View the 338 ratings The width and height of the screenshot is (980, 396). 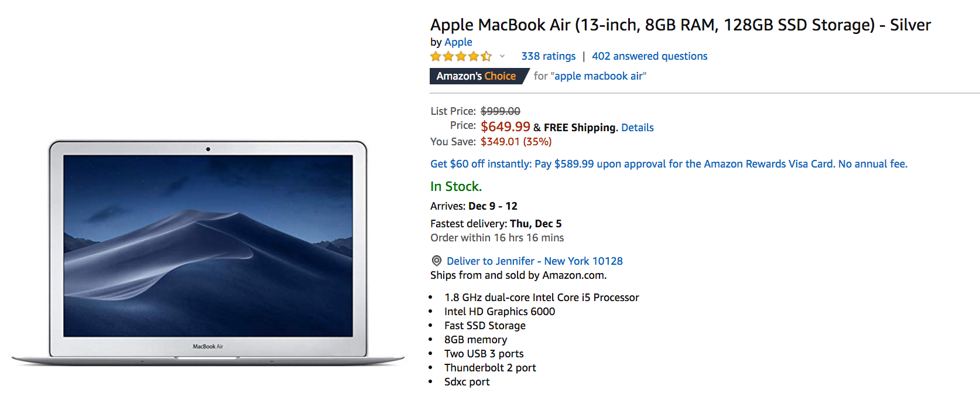click(549, 56)
